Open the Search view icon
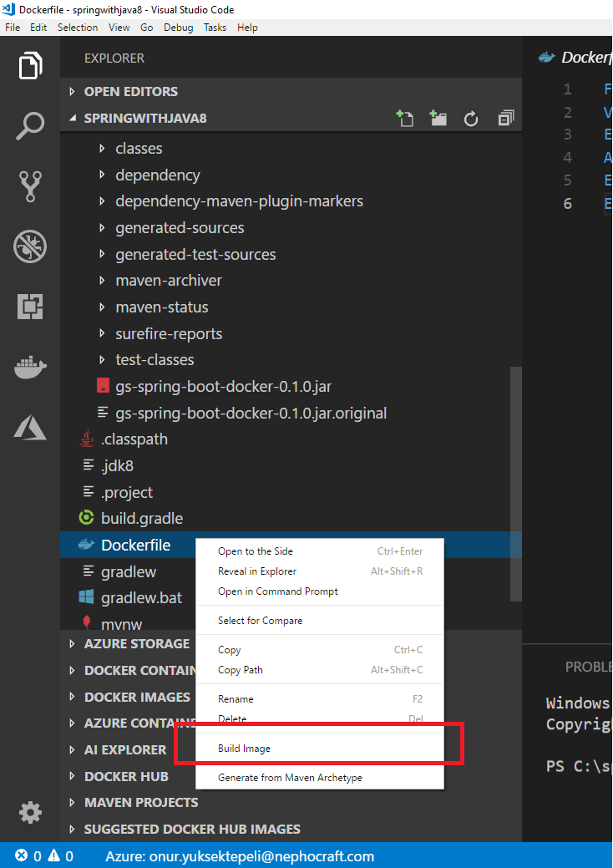The height and width of the screenshot is (868, 613). pos(30,125)
